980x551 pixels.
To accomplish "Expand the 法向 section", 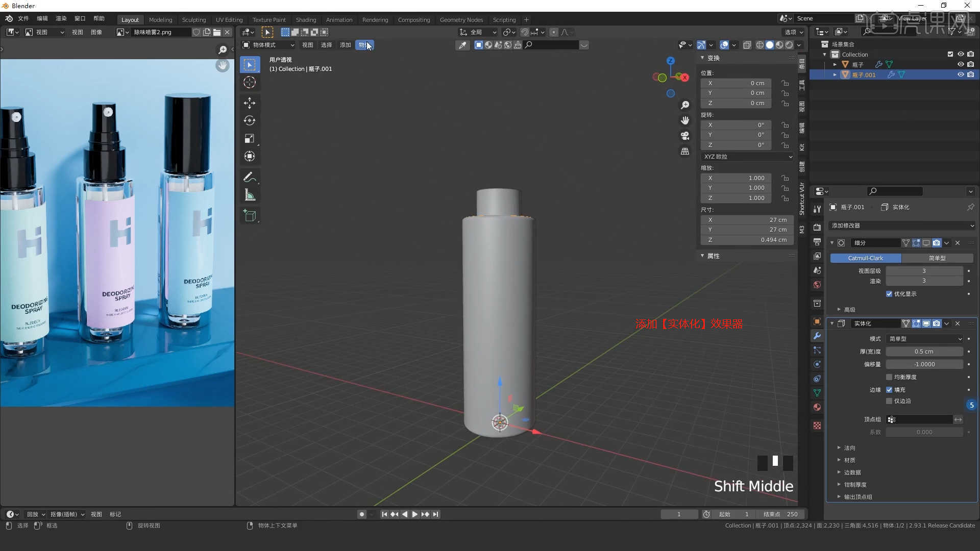I will coord(849,448).
